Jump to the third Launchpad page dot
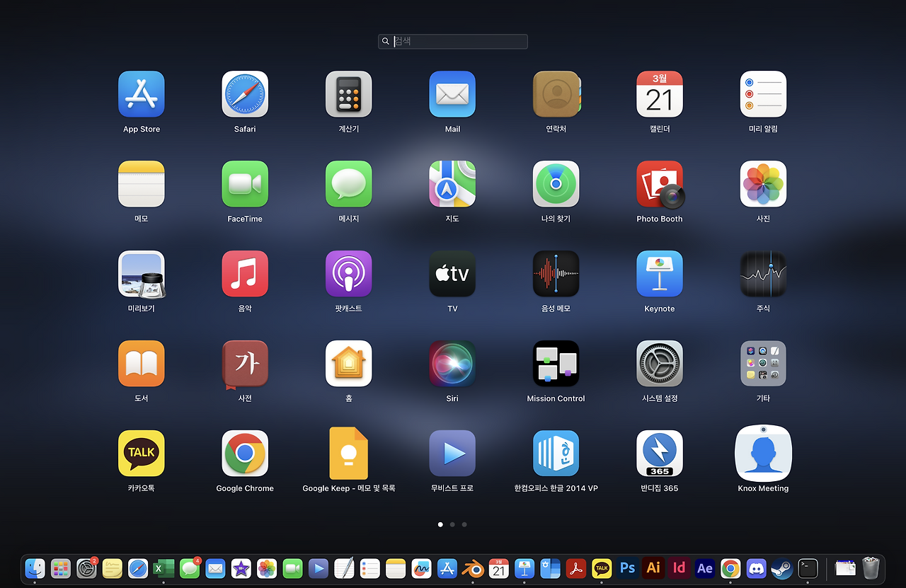The width and height of the screenshot is (906, 588). click(x=464, y=524)
